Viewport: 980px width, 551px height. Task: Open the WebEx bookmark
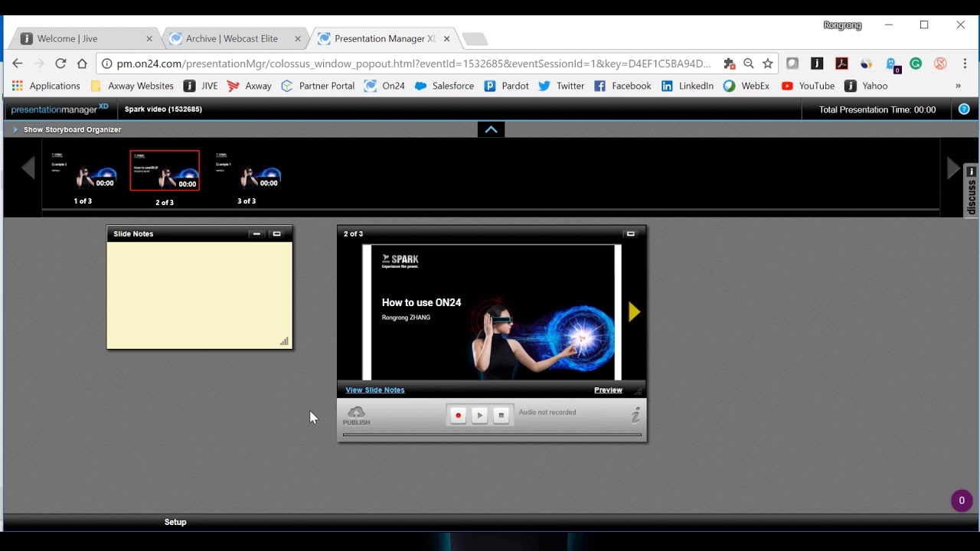(746, 86)
